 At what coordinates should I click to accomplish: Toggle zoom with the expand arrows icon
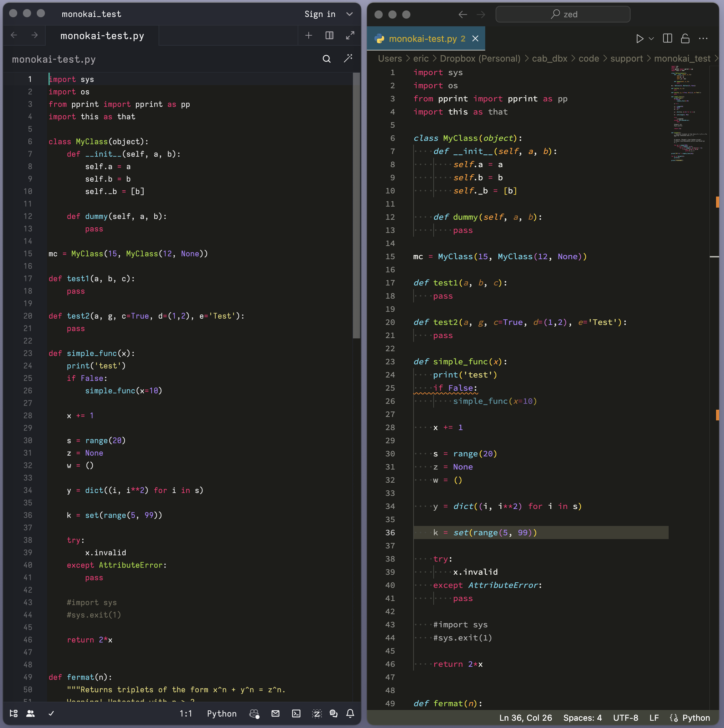(350, 35)
